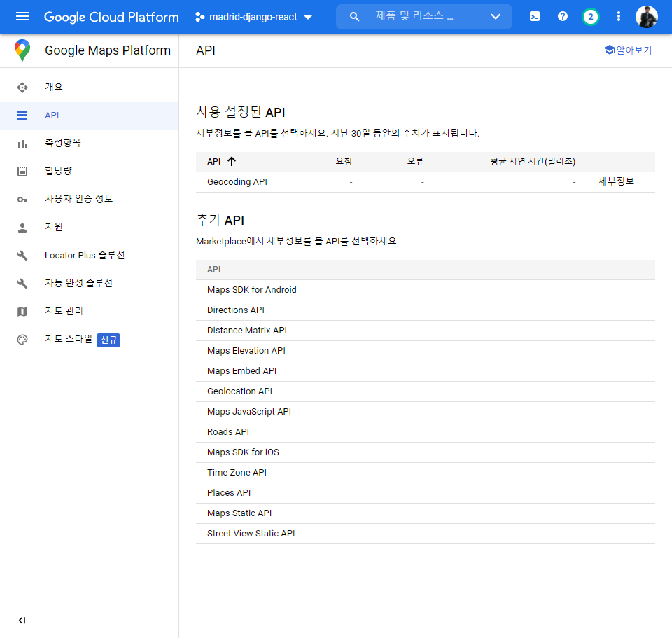The height and width of the screenshot is (638, 672).
Task: Click the Google Maps Platform pin logo
Action: click(x=22, y=50)
